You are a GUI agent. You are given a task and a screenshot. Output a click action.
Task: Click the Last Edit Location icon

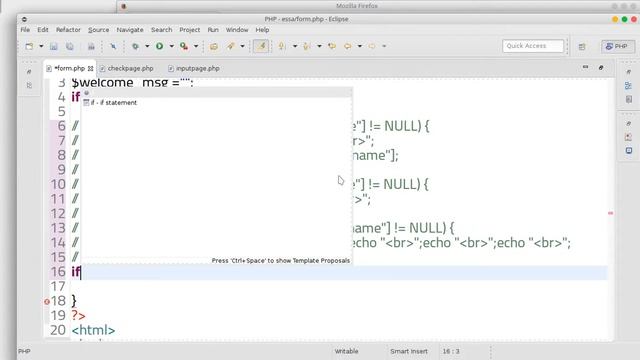tap(332, 46)
